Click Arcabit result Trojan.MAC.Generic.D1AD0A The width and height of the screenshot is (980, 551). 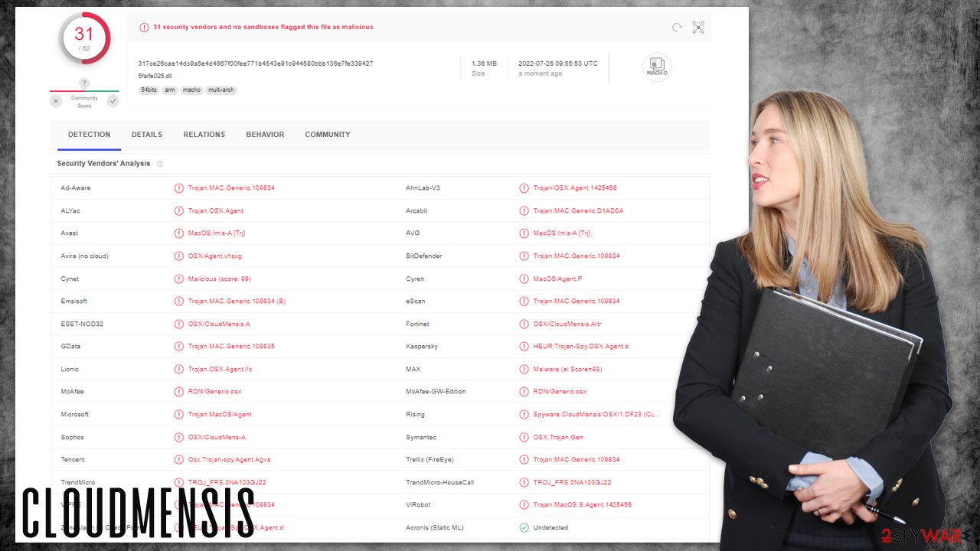click(x=578, y=210)
